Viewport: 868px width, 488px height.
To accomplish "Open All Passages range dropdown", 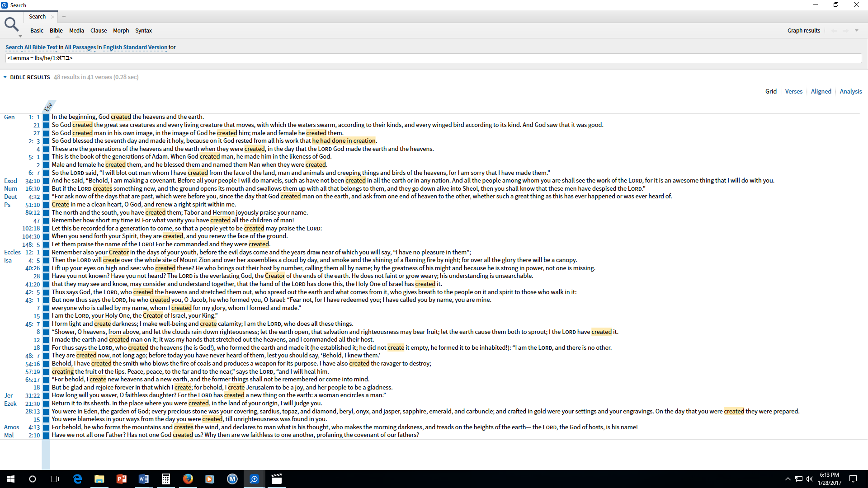I will [80, 47].
